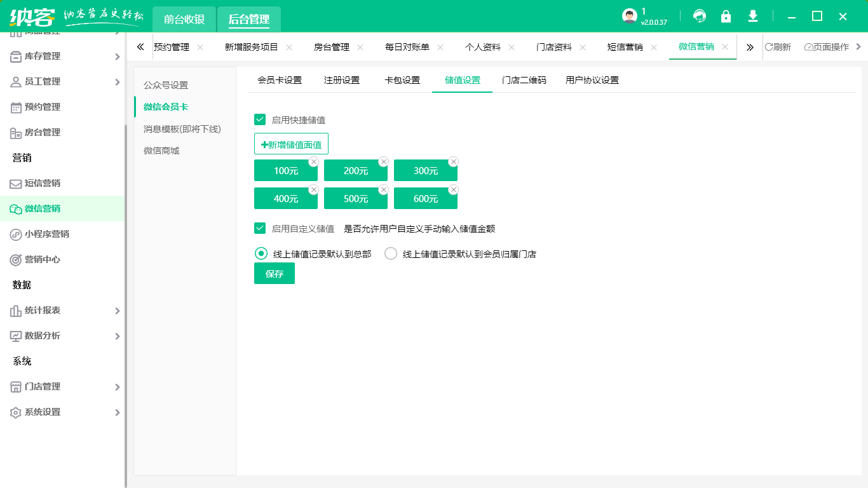Switch to the 卡包设置 tab

click(402, 80)
